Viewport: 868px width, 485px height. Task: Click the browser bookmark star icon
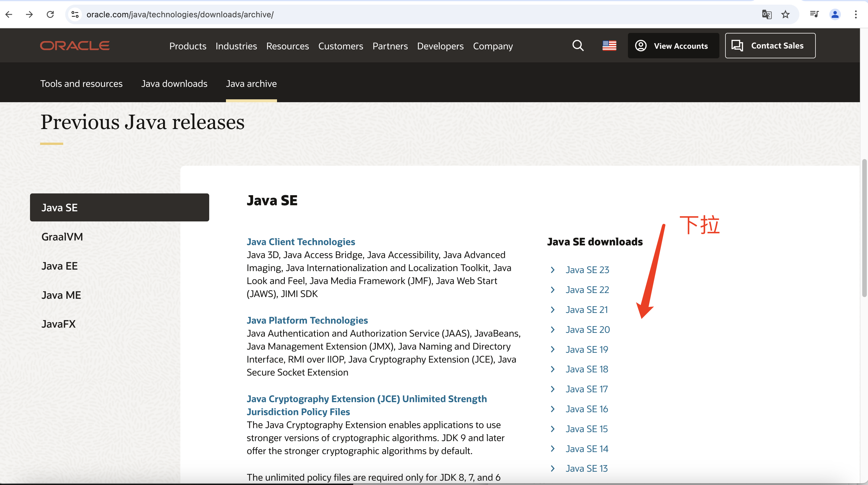[785, 14]
